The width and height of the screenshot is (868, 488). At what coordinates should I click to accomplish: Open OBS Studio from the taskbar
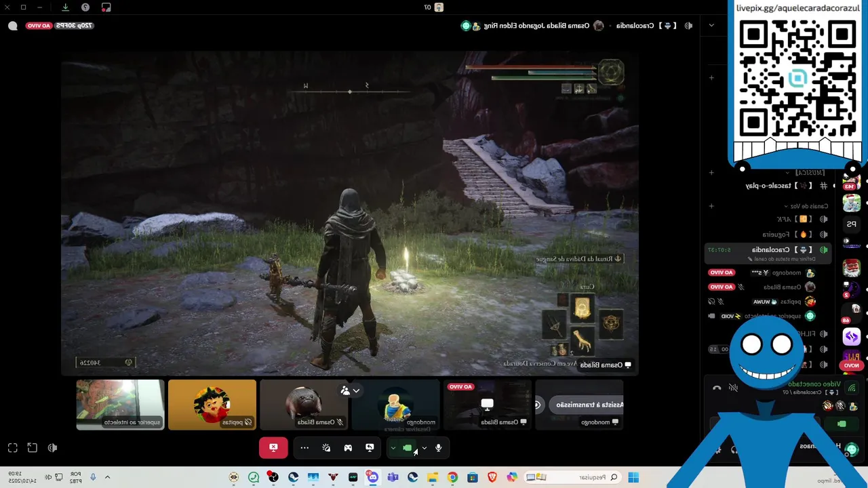click(x=273, y=477)
